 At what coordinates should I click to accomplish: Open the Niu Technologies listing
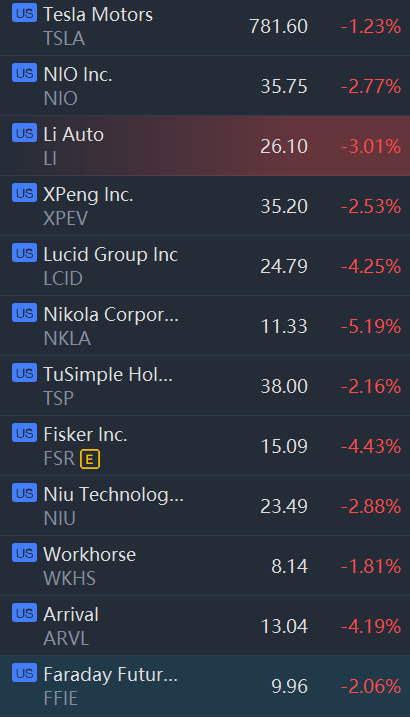[205, 505]
